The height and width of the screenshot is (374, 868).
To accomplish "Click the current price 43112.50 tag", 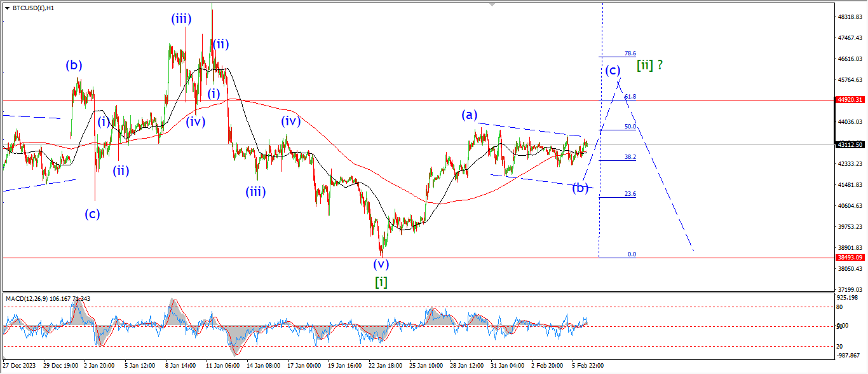I will pos(850,144).
